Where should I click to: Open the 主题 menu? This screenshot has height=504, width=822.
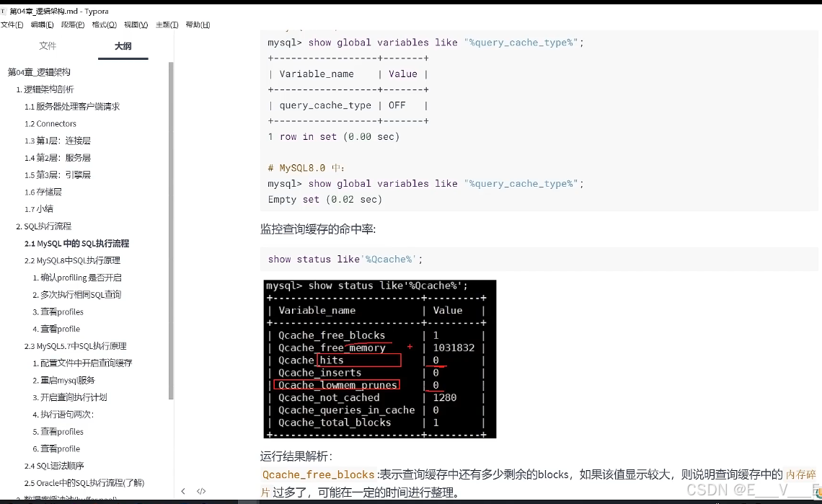[x=167, y=25]
